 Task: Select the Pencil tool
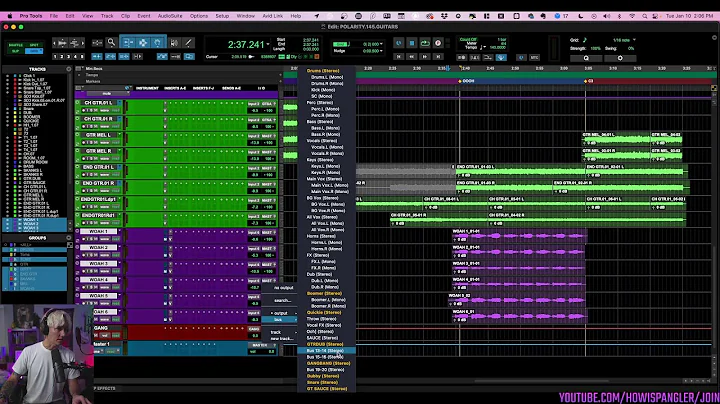click(188, 43)
